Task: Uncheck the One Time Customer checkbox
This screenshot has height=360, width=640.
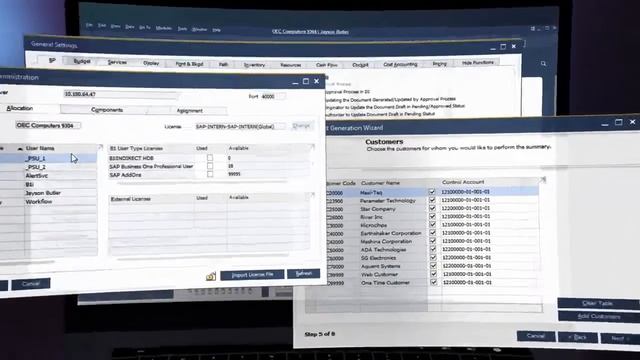Action: coord(433,282)
